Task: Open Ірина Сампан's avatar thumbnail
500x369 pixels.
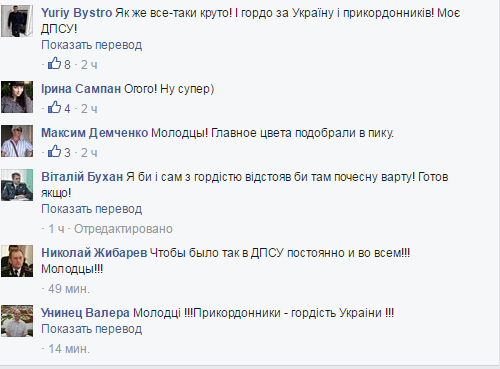Action: tap(17, 97)
